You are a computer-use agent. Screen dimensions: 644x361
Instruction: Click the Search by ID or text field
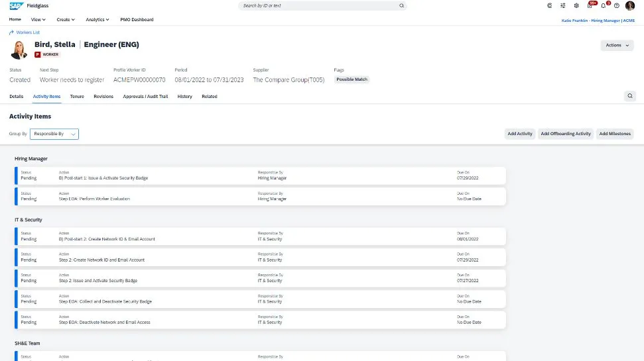[318, 5]
